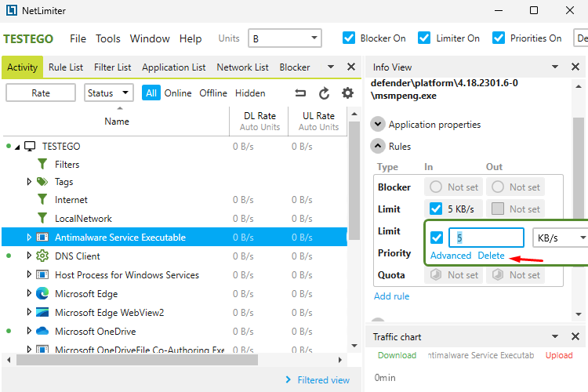Open the Status dropdown

(x=109, y=93)
